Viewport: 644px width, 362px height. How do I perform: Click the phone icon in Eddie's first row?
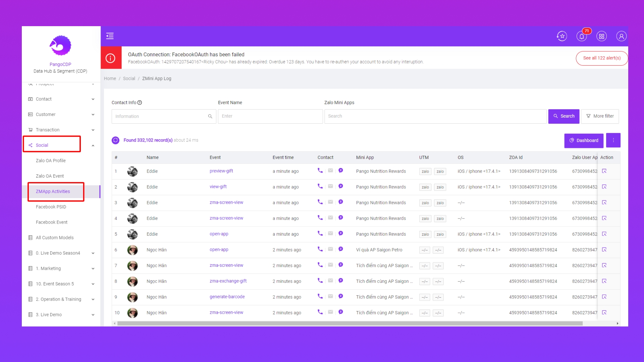click(x=320, y=171)
